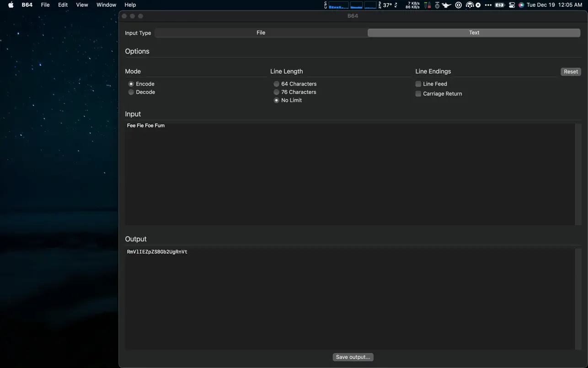
Task: Click the Reset button
Action: point(571,71)
